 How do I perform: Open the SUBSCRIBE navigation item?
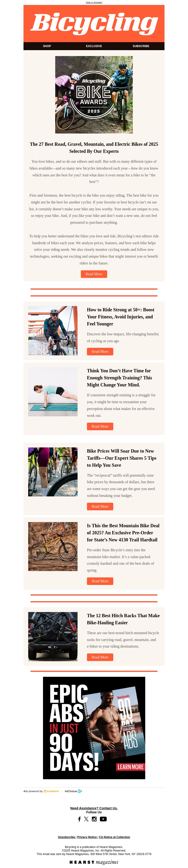141,46
